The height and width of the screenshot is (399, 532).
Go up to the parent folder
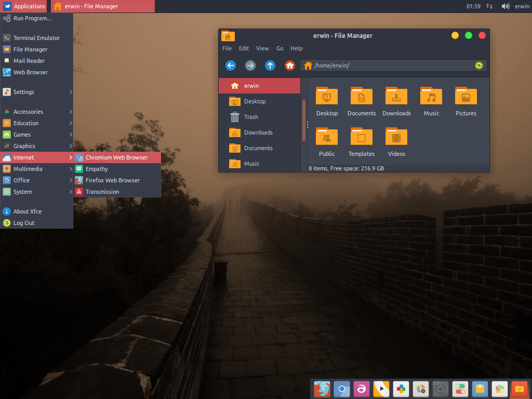(x=270, y=65)
